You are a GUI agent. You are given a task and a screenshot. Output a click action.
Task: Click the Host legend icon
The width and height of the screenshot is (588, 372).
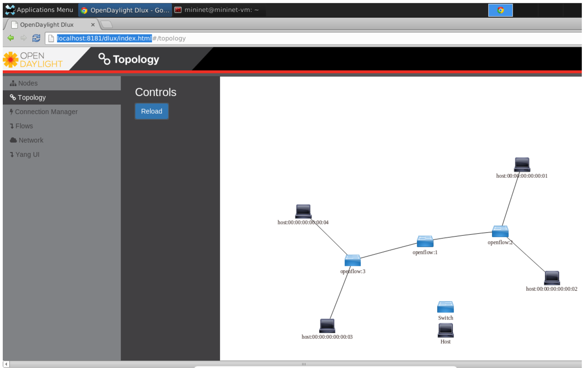point(446,331)
